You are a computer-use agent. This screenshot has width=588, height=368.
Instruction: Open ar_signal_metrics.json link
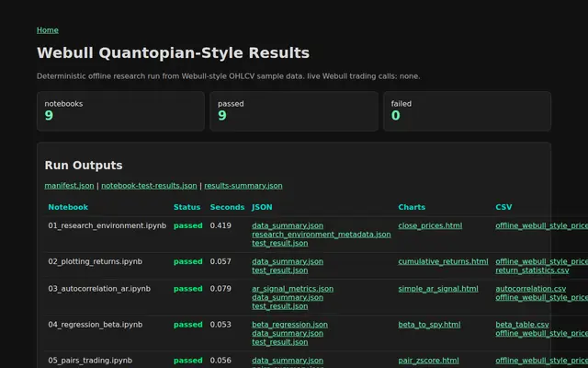pos(292,289)
